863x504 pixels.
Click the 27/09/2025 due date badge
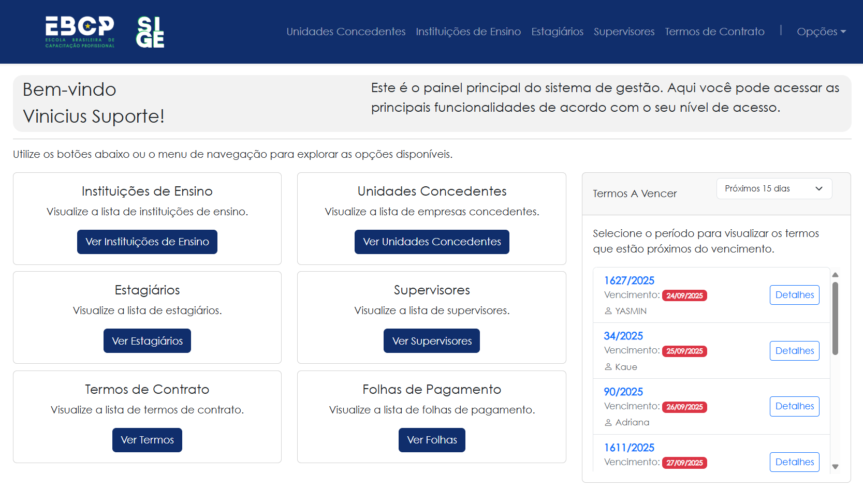(x=684, y=463)
